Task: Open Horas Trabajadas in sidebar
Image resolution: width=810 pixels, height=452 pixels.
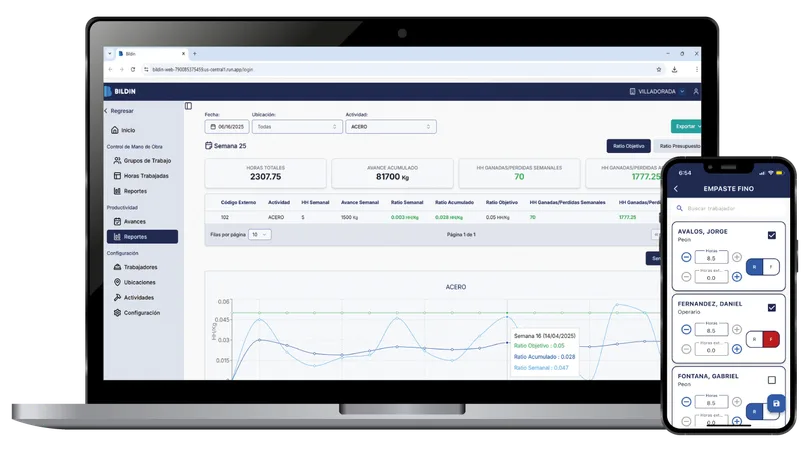Action: point(141,176)
